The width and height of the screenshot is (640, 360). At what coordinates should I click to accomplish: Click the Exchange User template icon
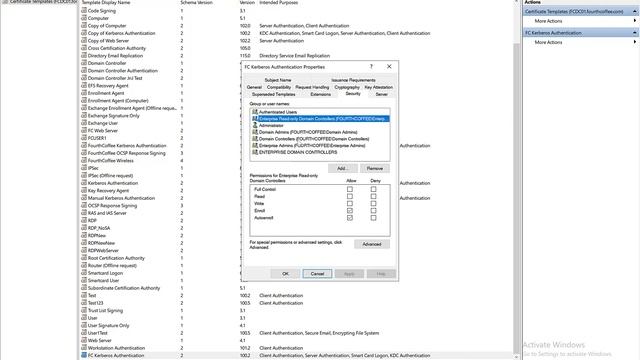point(84,123)
